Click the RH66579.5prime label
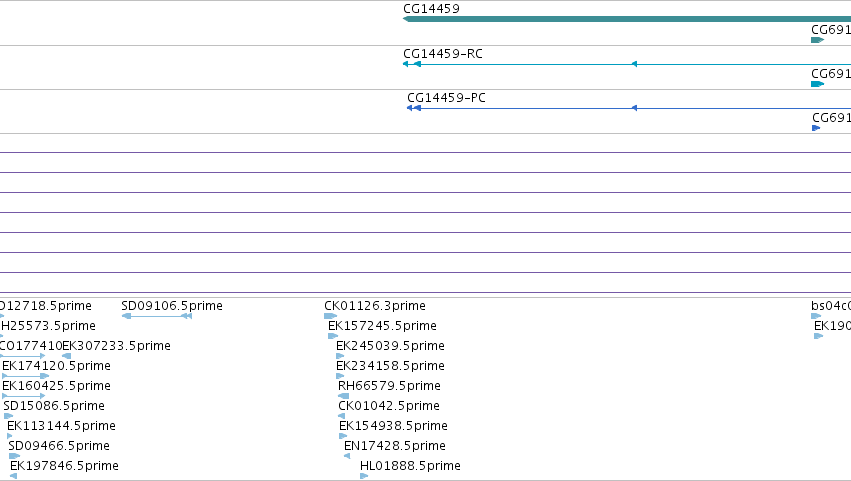Image resolution: width=851 pixels, height=481 pixels. pyautogui.click(x=390, y=386)
